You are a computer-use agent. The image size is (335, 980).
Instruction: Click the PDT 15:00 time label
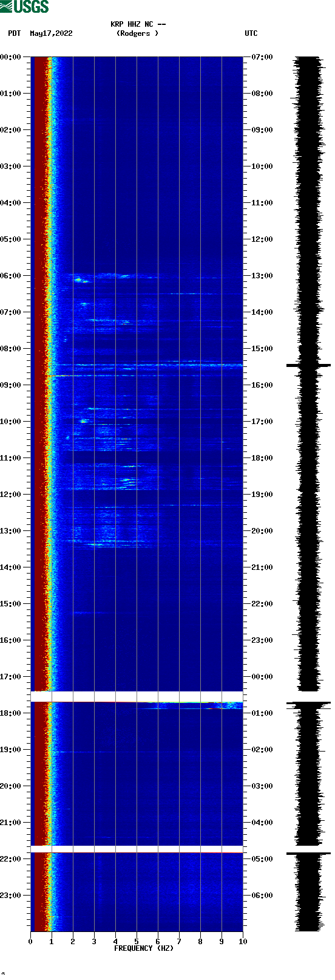coord(11,604)
